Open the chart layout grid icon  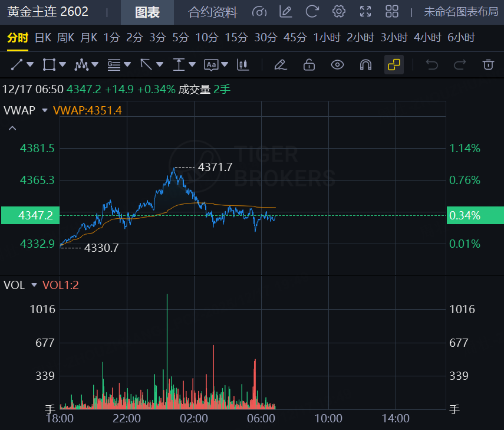click(x=392, y=12)
